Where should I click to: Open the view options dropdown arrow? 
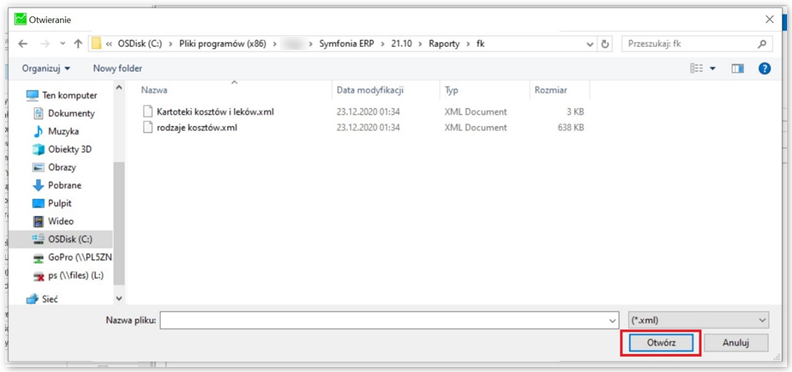click(713, 68)
